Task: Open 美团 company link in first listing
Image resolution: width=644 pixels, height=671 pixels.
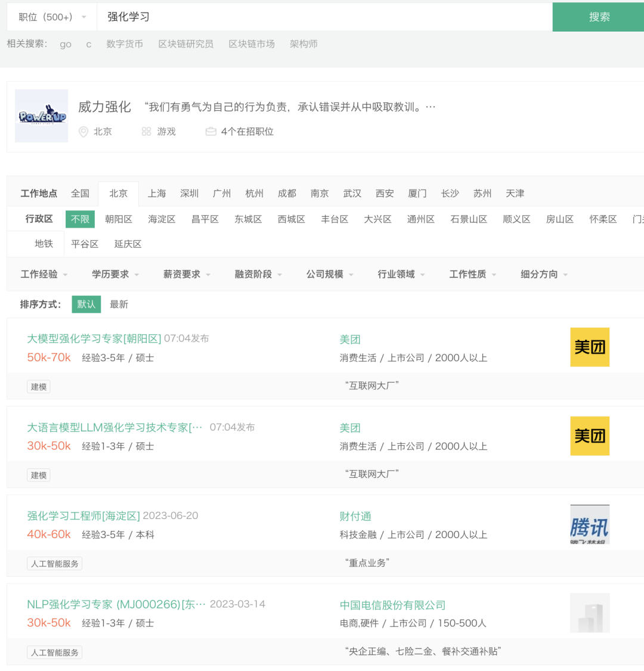Action: pyautogui.click(x=350, y=340)
